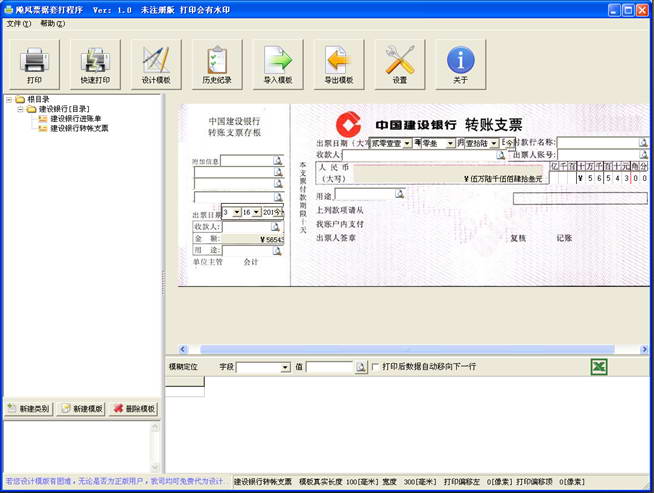This screenshot has height=493, width=654.
Task: Click the 值 input field
Action: (330, 367)
